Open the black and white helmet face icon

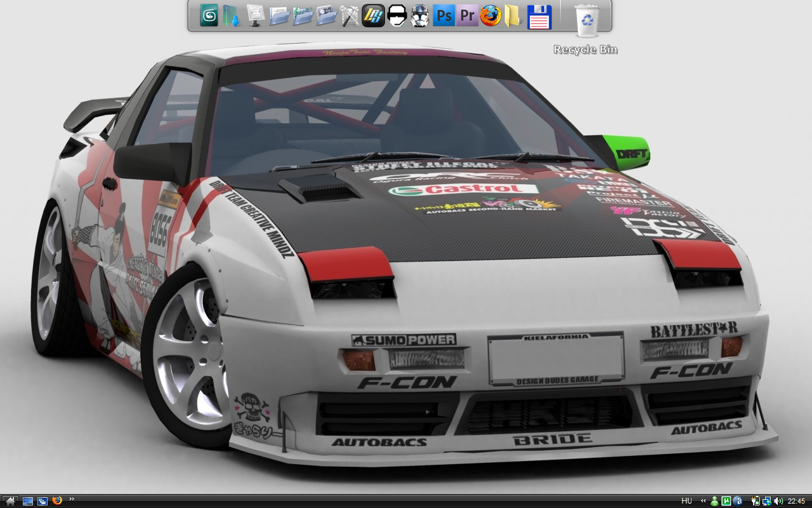point(397,15)
